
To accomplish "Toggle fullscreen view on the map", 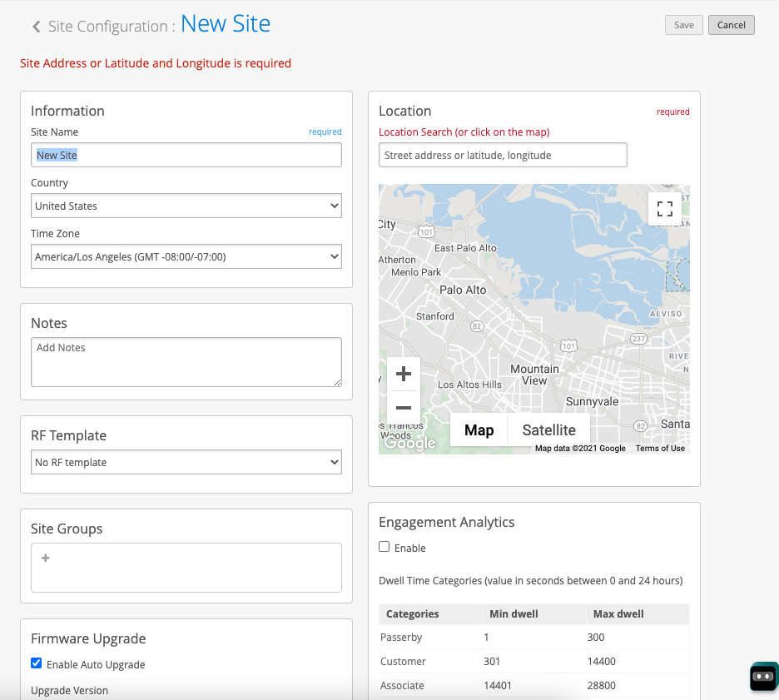I will 664,209.
